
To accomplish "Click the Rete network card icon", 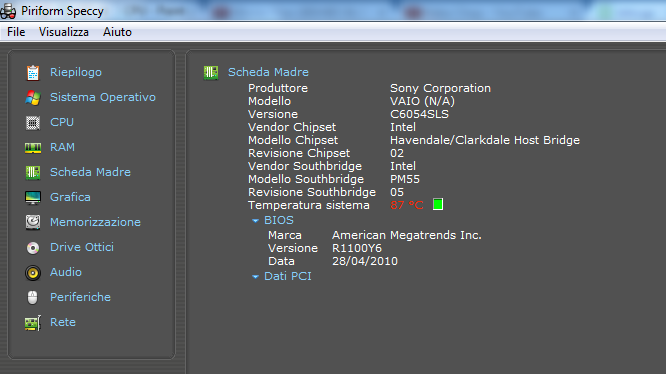I will coord(33,323).
